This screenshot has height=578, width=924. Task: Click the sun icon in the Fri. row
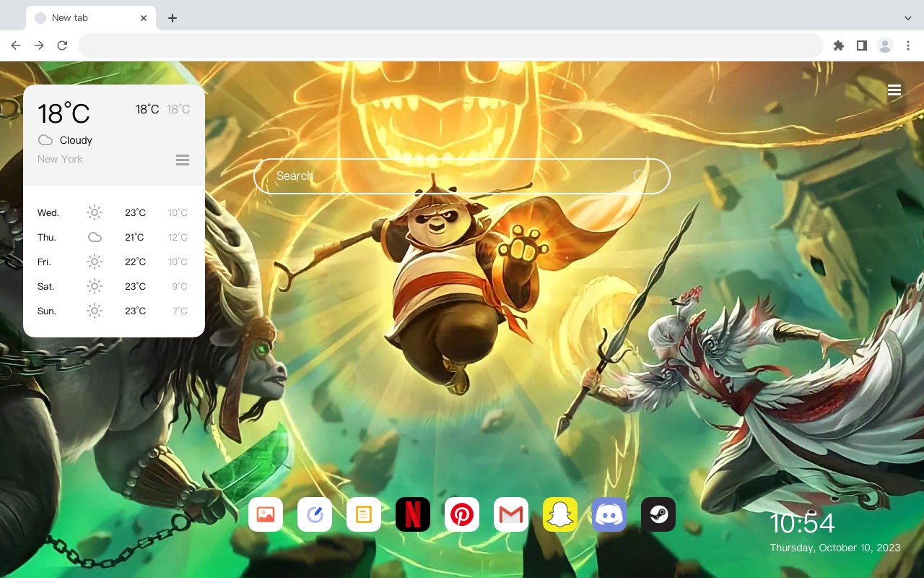coord(95,262)
